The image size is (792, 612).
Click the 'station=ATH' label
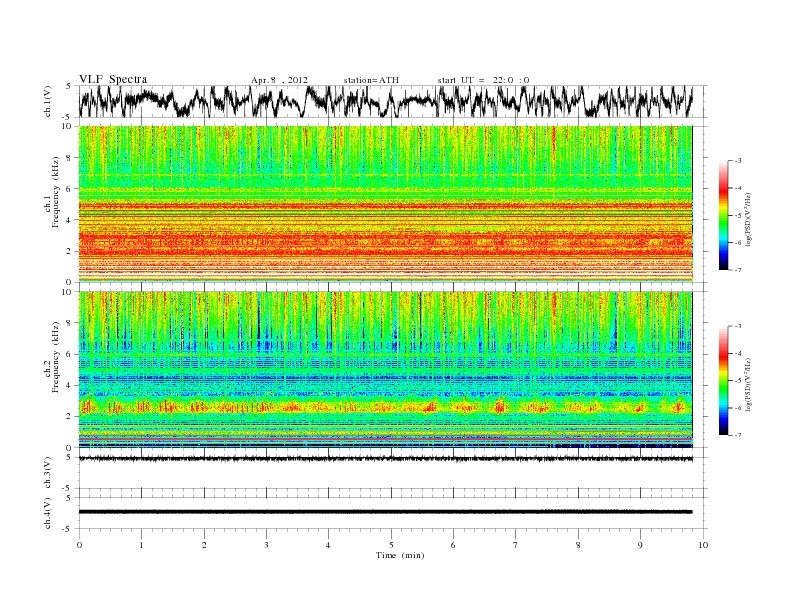[371, 80]
